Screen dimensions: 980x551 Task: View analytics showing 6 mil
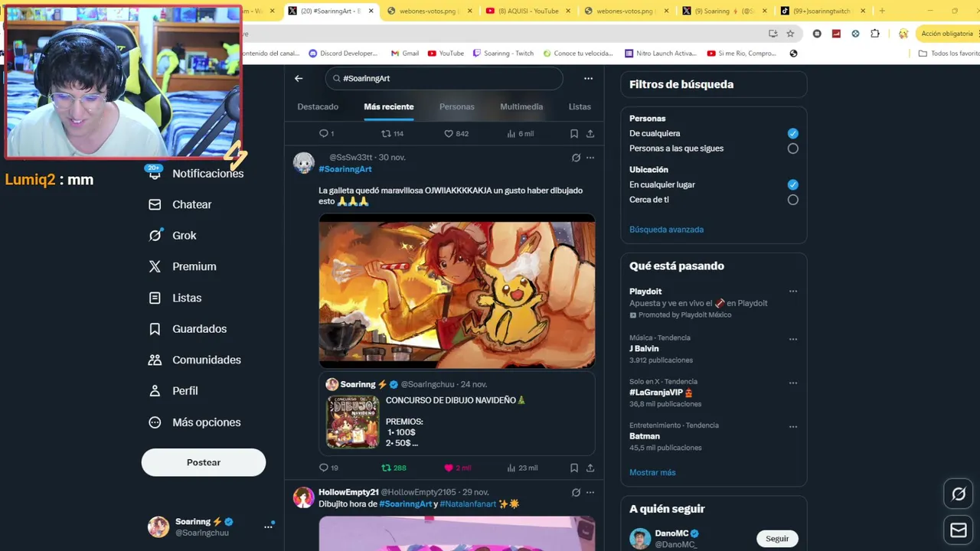[x=520, y=133]
